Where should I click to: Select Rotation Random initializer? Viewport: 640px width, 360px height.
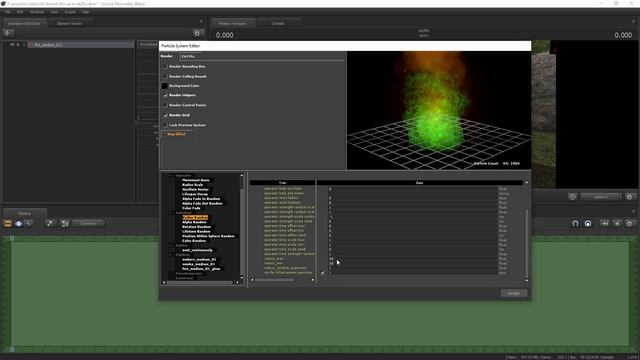coord(196,227)
